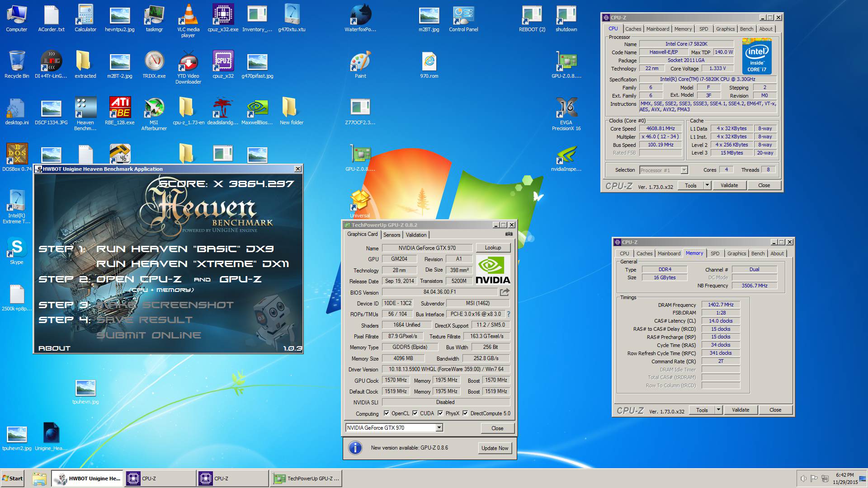The height and width of the screenshot is (488, 868).
Task: Switch to Sensors tab in GPU-Z
Action: click(x=392, y=235)
